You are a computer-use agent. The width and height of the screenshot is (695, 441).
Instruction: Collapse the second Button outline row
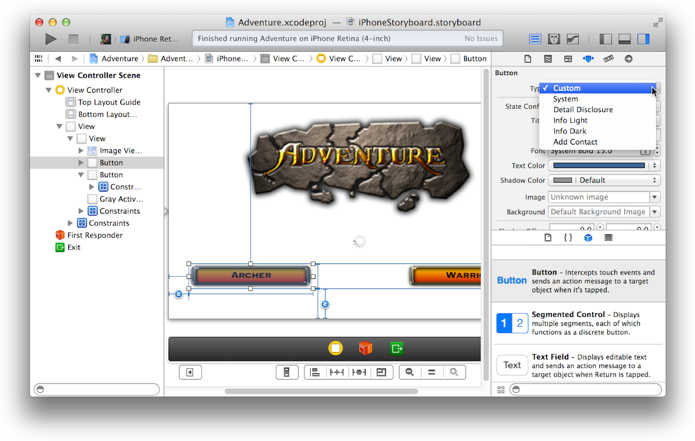coord(81,175)
